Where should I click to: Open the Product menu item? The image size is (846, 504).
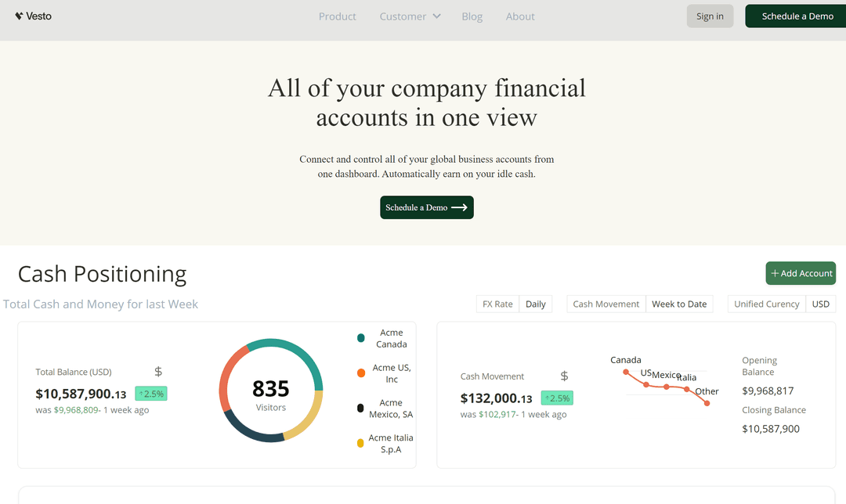pos(338,16)
